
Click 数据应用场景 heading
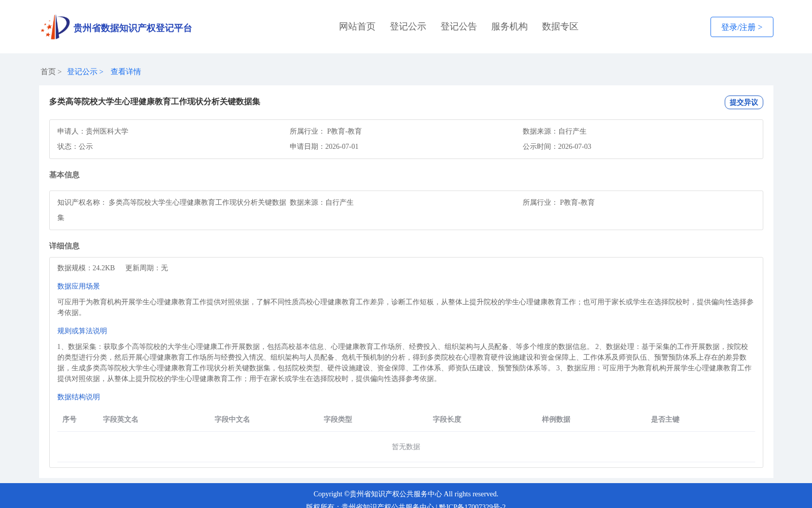tap(79, 286)
